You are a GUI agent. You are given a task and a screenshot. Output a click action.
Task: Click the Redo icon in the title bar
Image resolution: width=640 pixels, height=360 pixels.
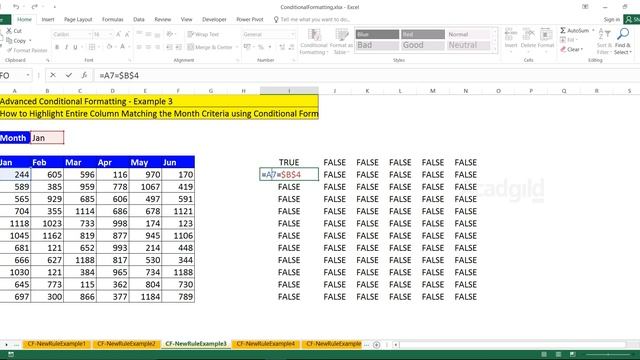coord(34,7)
